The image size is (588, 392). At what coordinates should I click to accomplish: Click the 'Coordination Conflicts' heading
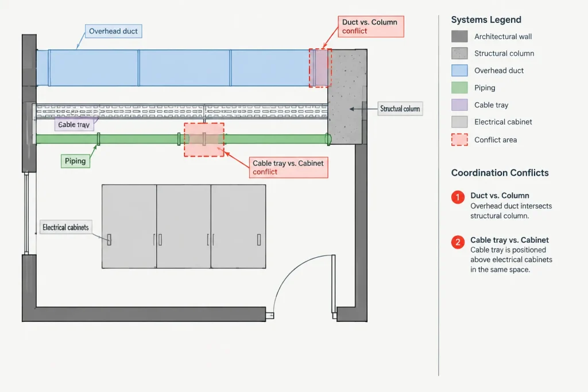coord(500,173)
